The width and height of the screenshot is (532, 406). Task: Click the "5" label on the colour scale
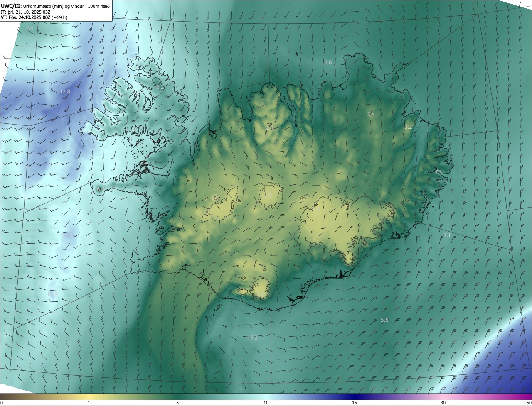click(x=177, y=403)
